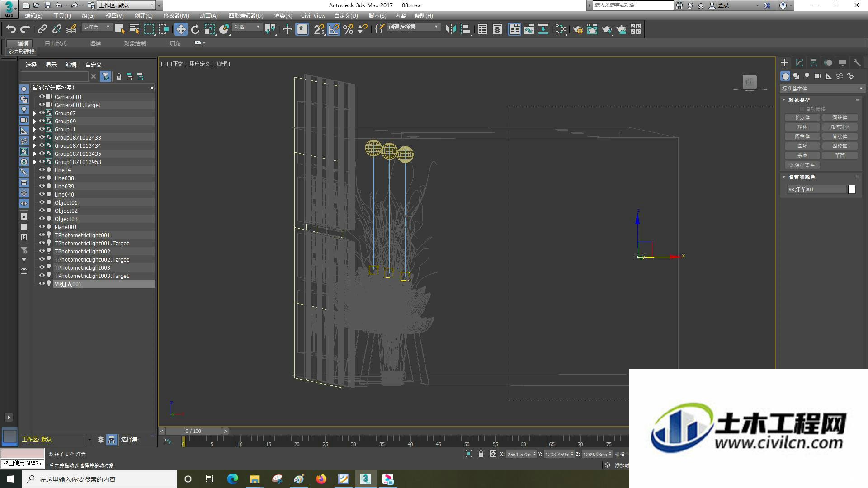868x488 pixels.
Task: Click the Render Production teapot icon
Action: [x=607, y=29]
